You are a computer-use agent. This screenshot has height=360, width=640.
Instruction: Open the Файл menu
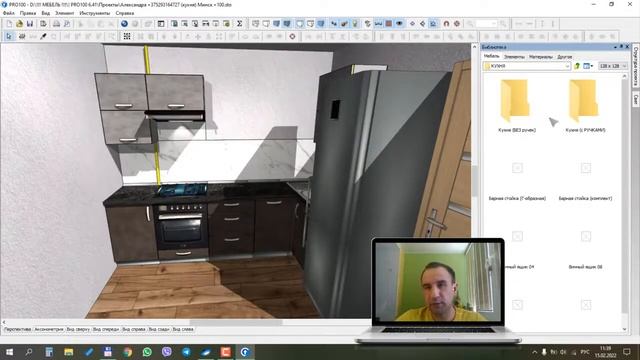click(9, 13)
